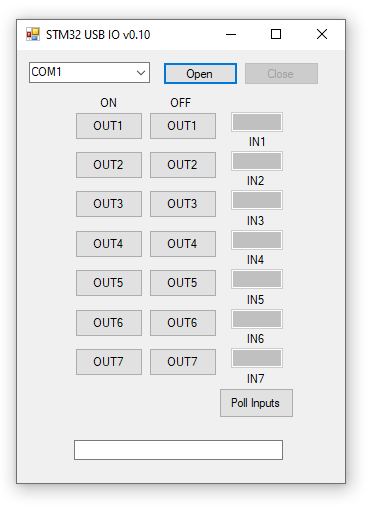The width and height of the screenshot is (390, 516).
Task: Turn on OUT5 via ON column button
Action: click(x=109, y=283)
